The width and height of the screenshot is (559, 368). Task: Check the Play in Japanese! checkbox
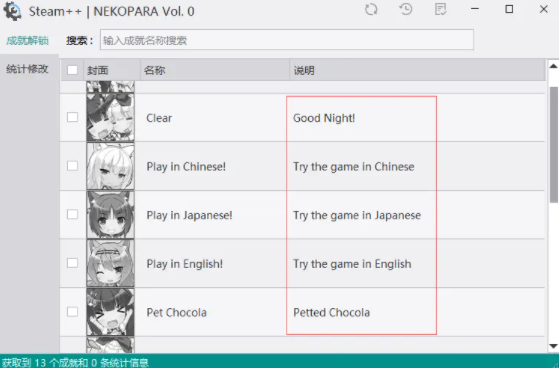click(72, 214)
